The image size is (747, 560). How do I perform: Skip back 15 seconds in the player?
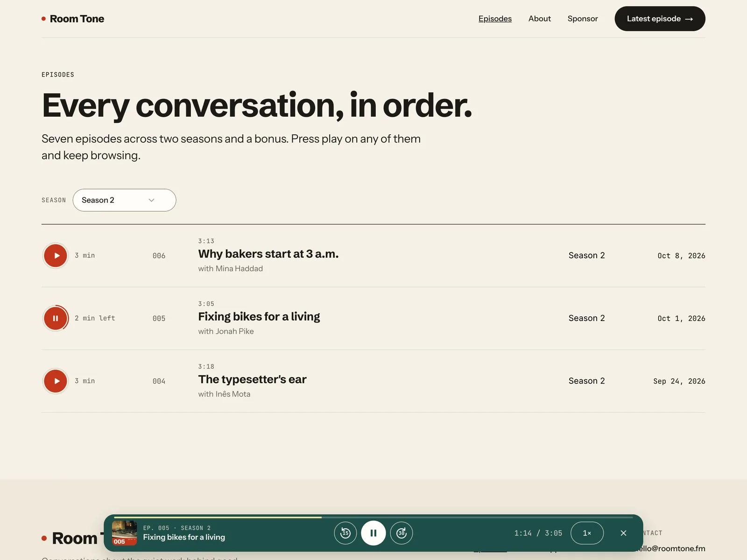coord(345,533)
